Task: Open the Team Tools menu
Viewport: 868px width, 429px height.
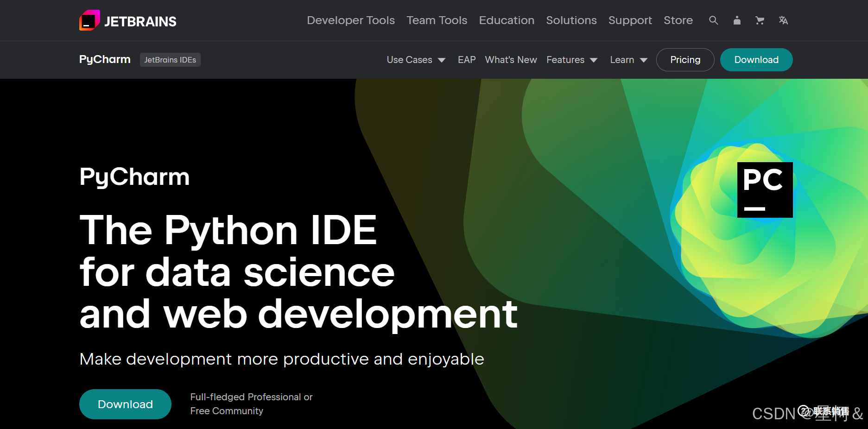Action: [x=437, y=20]
